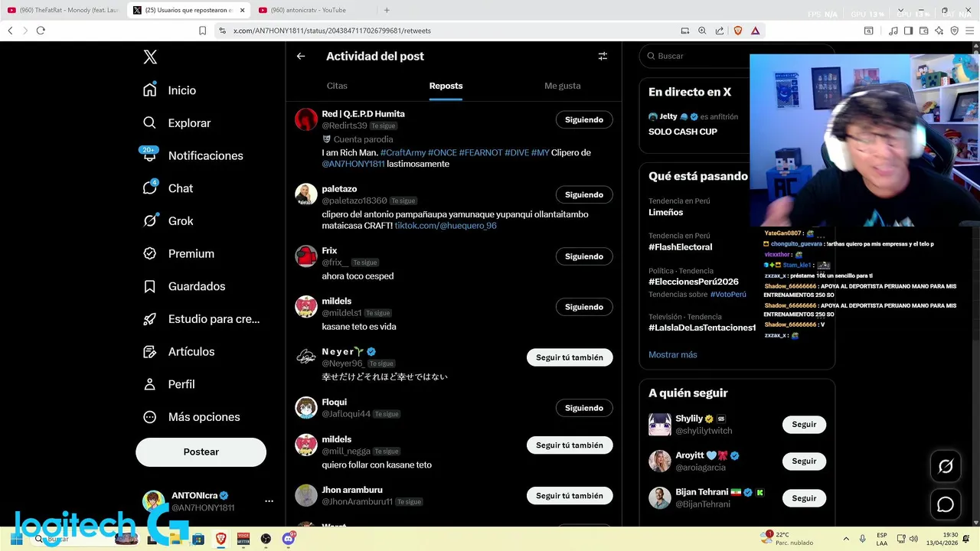980x551 pixels.
Task: Toggle Siguiendo for Frix
Action: pos(584,257)
